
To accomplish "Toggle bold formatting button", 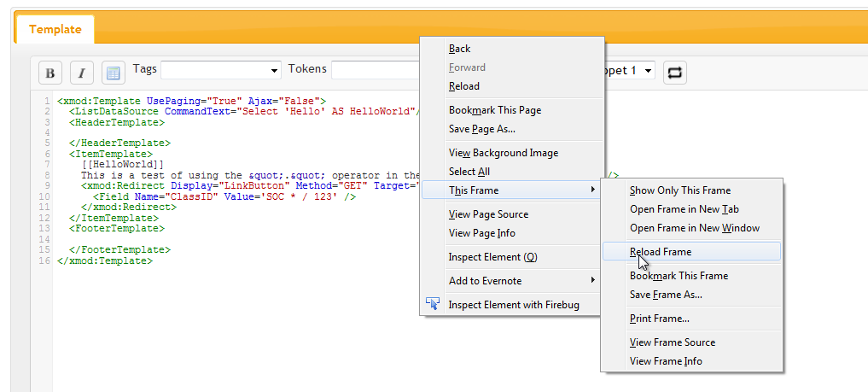I will 50,73.
